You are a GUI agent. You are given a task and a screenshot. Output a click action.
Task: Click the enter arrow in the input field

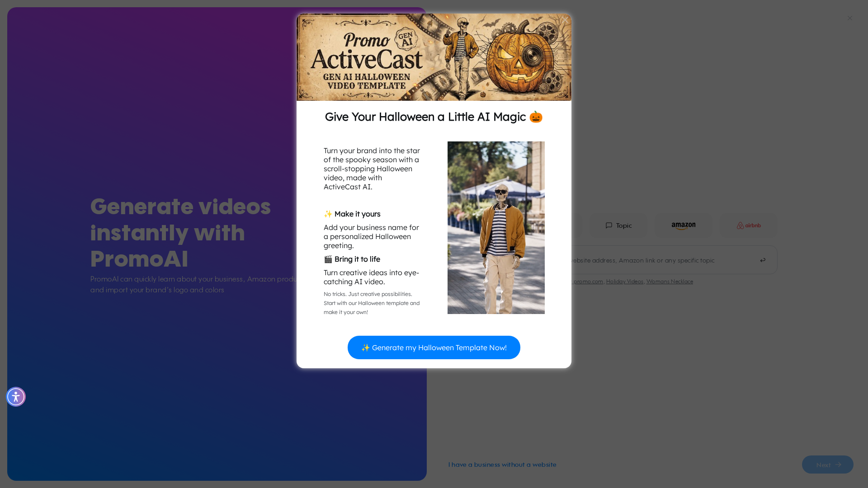(x=763, y=260)
